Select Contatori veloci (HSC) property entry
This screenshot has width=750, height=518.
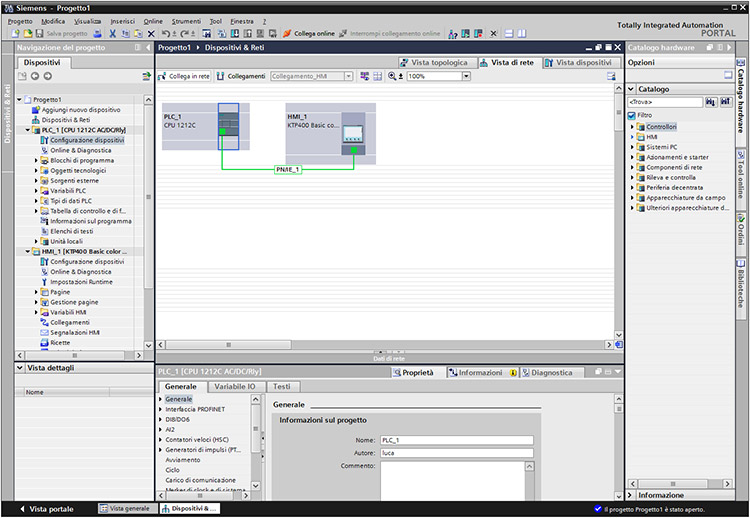point(197,440)
